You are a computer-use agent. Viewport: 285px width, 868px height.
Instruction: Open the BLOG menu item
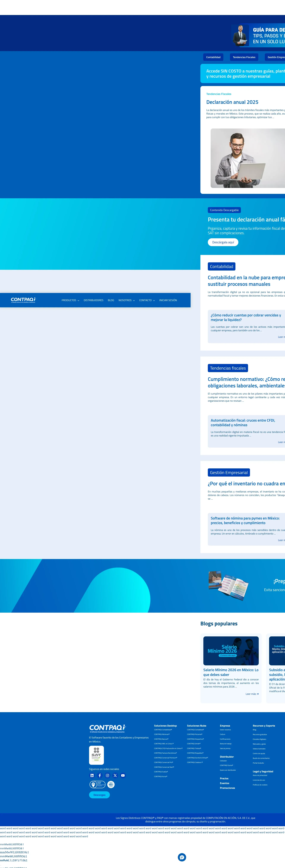tap(111, 300)
